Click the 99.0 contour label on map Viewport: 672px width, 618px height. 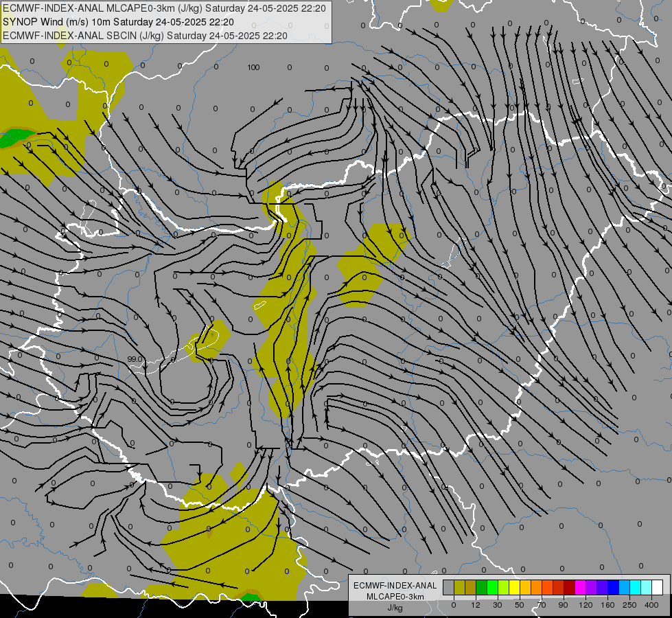point(134,359)
